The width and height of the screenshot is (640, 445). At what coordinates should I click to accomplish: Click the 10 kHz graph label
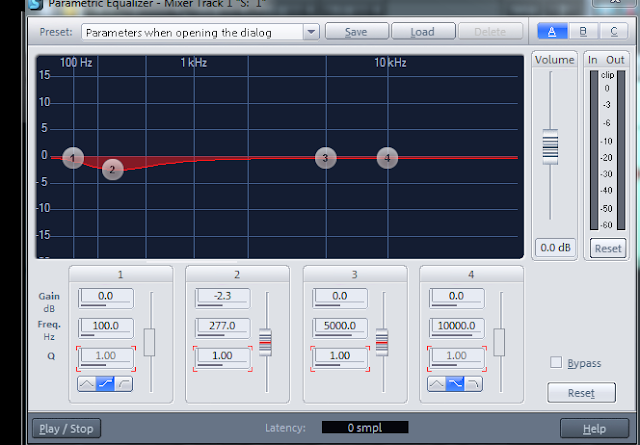click(x=390, y=62)
